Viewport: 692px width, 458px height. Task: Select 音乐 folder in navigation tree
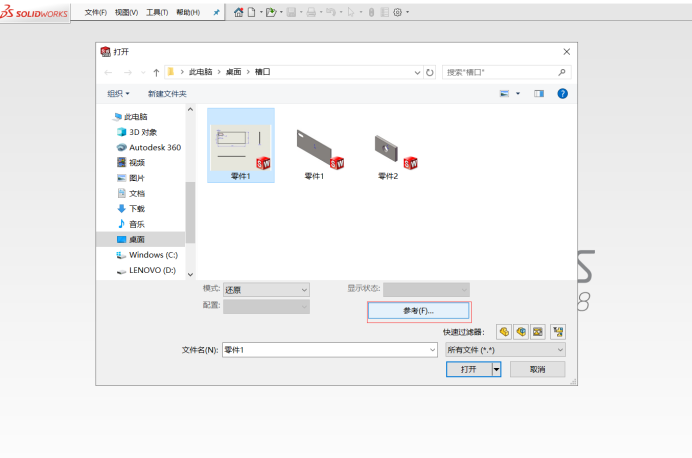coord(131,224)
